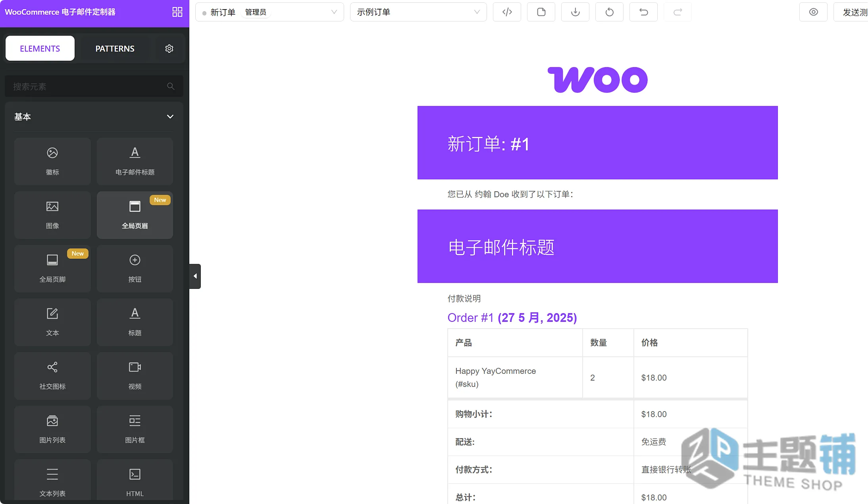Collapse the 基本 elements section

point(94,117)
